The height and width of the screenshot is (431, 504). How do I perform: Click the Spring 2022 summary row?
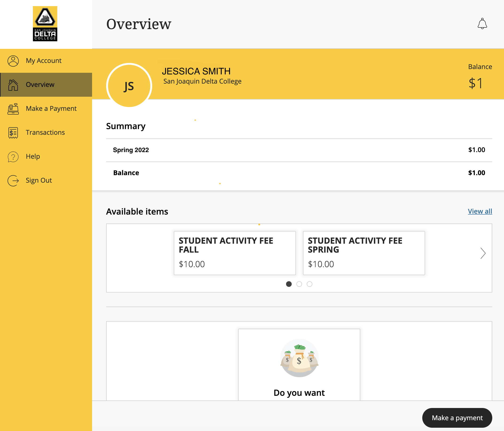pyautogui.click(x=299, y=150)
